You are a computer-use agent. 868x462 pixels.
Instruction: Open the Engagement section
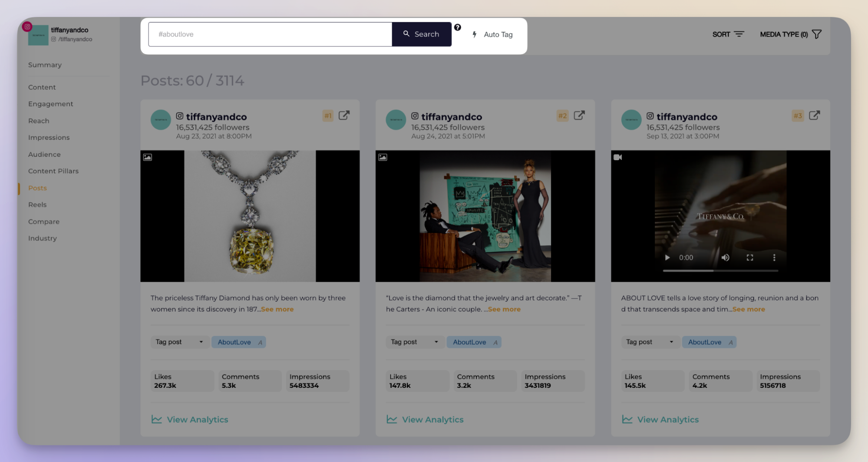click(x=50, y=104)
